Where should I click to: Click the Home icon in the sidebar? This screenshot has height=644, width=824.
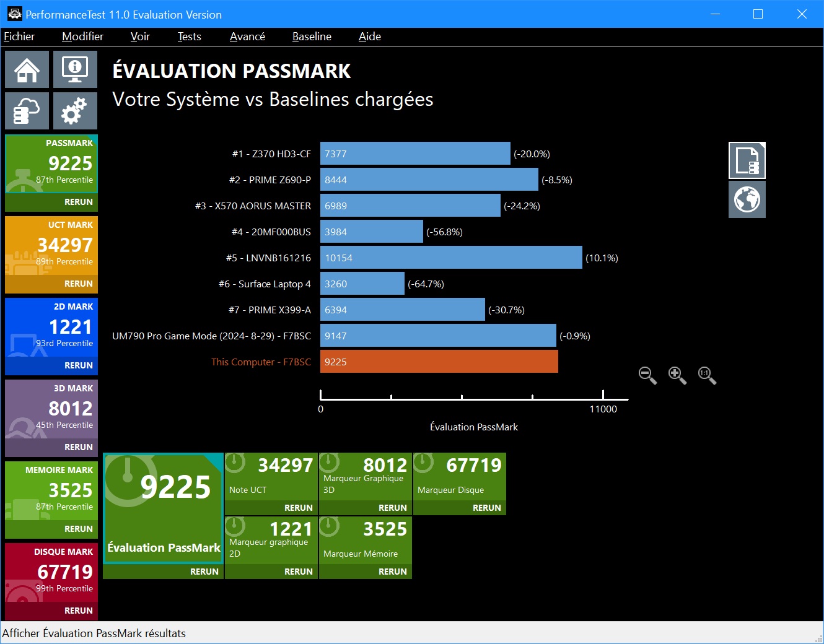click(27, 69)
